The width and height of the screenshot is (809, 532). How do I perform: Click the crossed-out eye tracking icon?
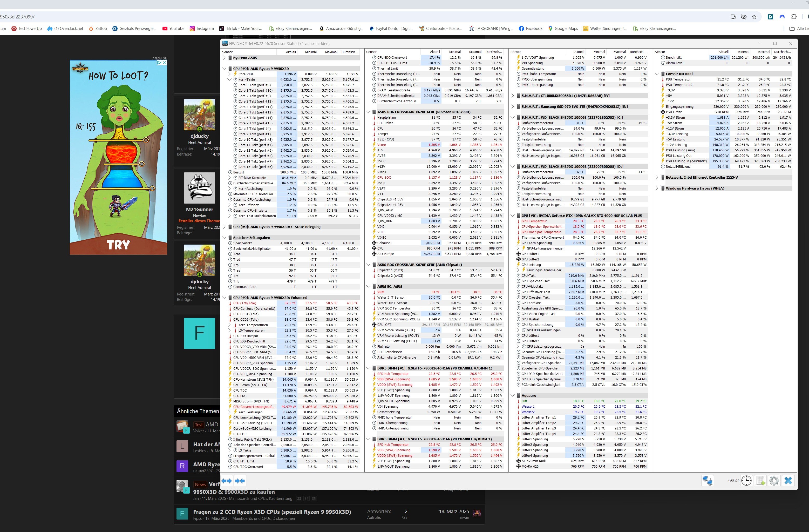pos(744,17)
